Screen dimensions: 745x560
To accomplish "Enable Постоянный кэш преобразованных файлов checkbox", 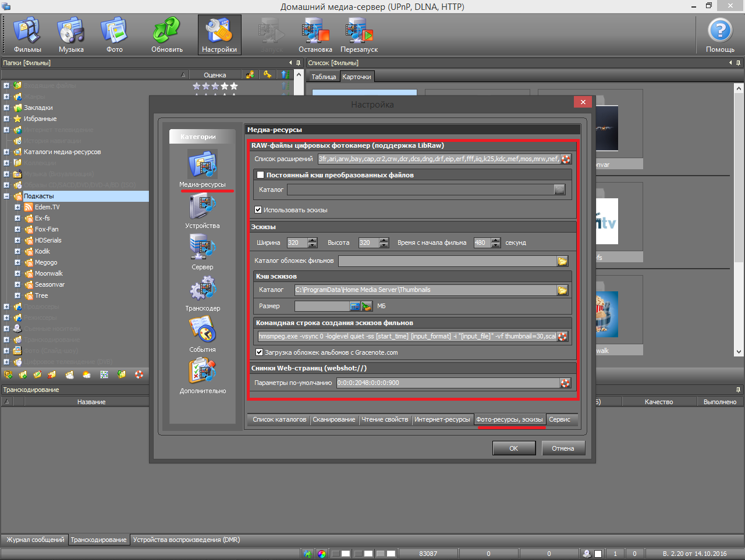I will (x=260, y=175).
